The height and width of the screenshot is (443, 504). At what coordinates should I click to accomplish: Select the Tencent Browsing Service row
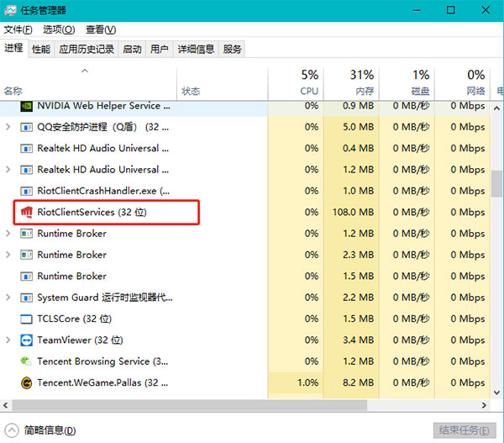pyautogui.click(x=245, y=361)
